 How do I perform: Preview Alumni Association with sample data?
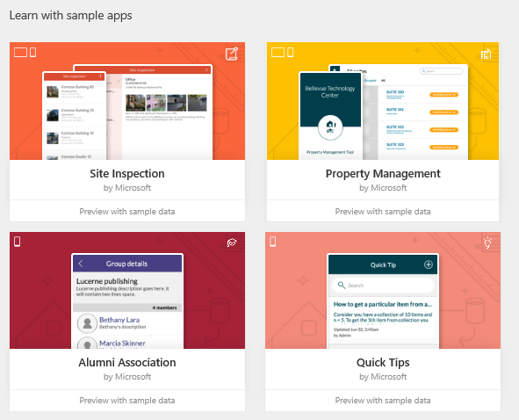(x=127, y=401)
